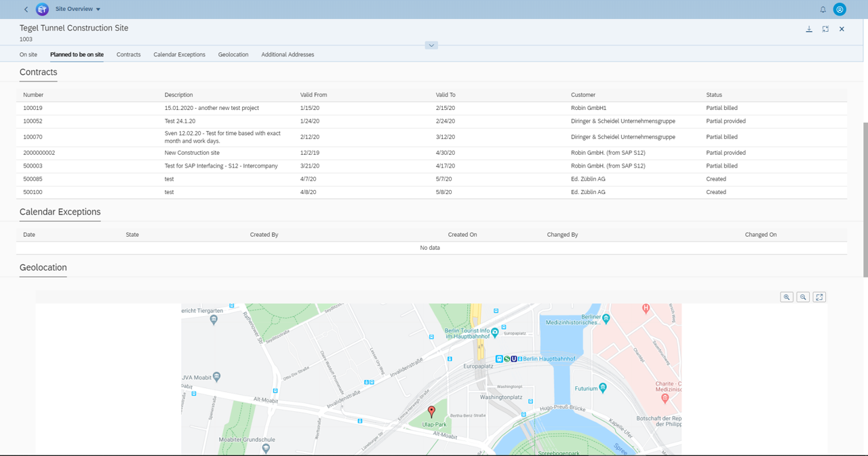The image size is (868, 456).
Task: Click the app logo in the header
Action: click(42, 9)
